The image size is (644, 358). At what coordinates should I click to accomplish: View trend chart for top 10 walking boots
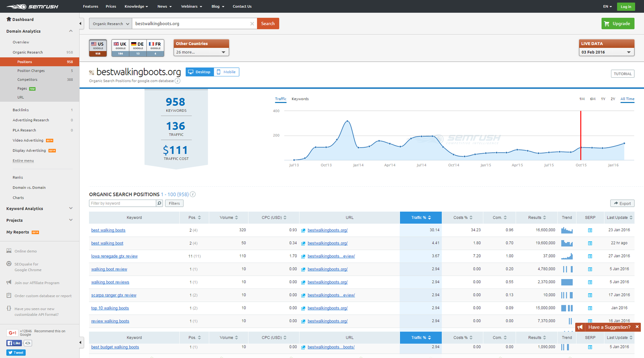click(567, 308)
